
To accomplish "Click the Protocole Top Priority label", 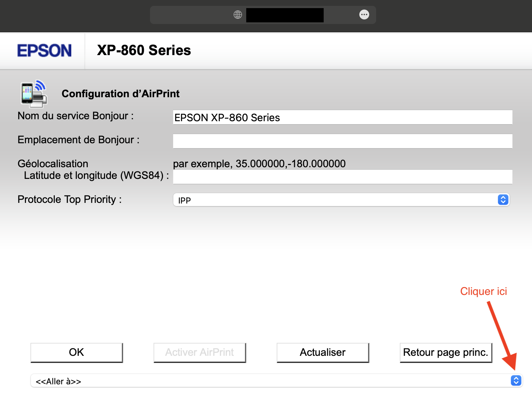I will 70,199.
